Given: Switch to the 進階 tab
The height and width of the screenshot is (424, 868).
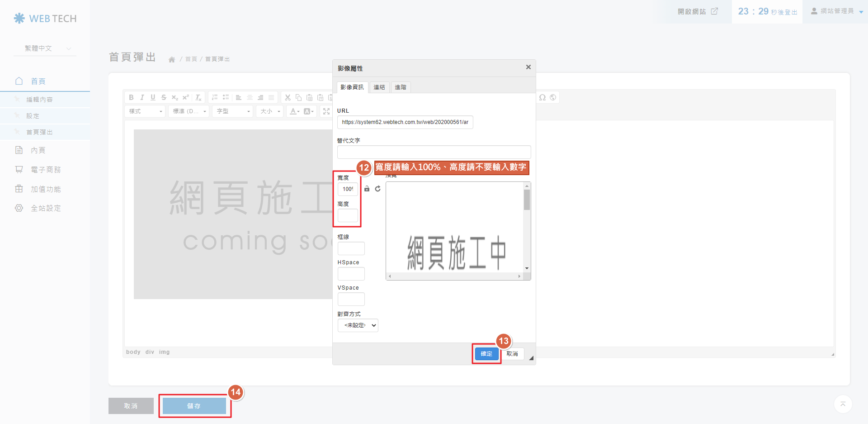Looking at the screenshot, I should (x=400, y=87).
